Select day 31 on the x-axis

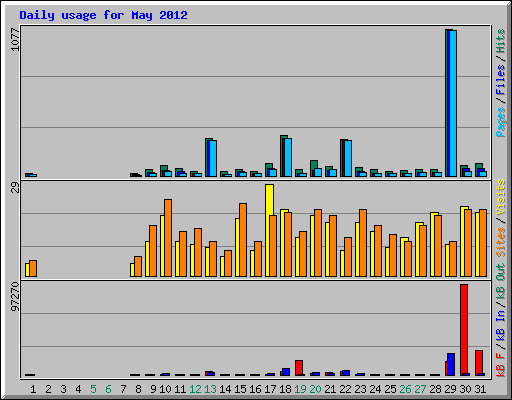coord(480,389)
